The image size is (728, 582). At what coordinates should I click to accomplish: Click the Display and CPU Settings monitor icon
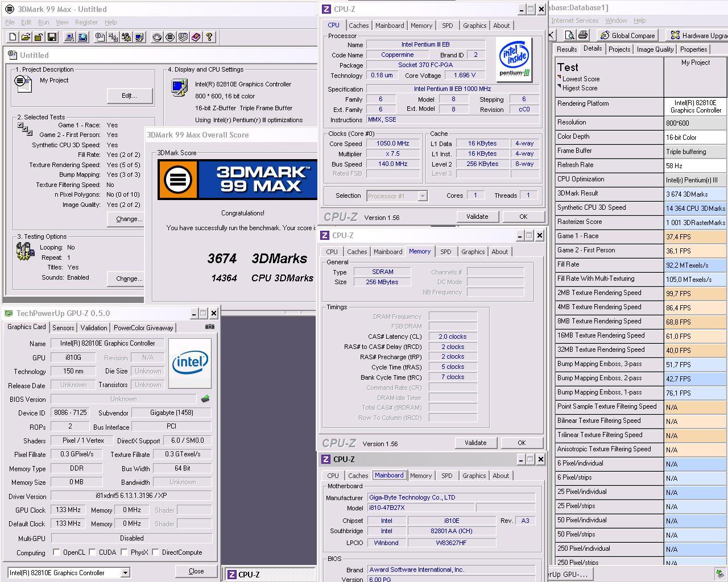(x=180, y=88)
